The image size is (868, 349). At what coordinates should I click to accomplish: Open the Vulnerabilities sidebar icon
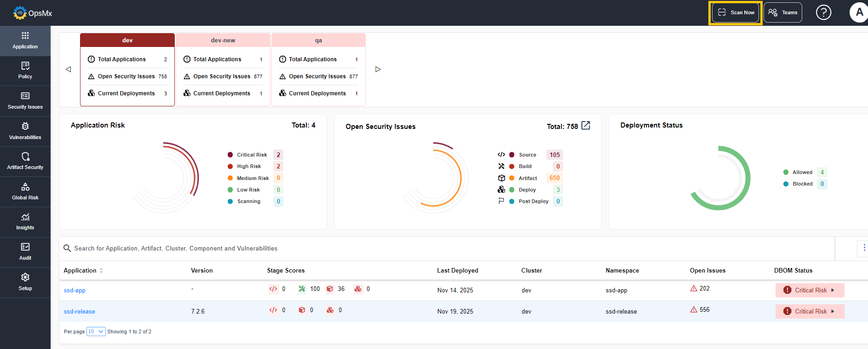coord(25,131)
